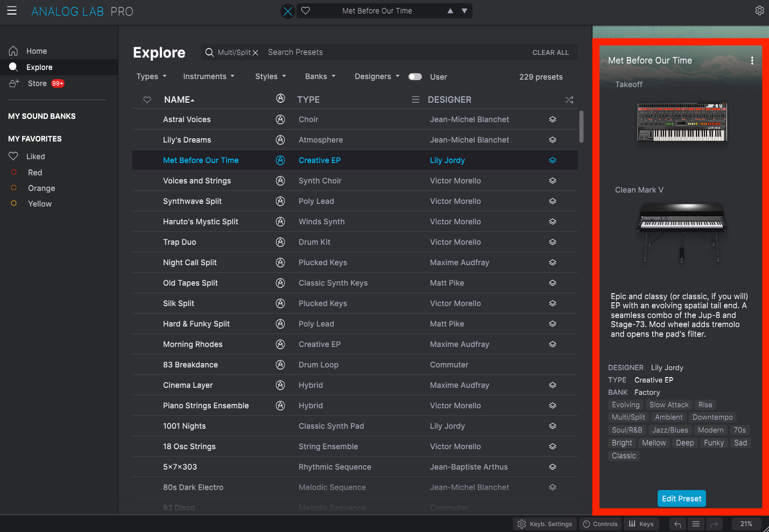The image size is (769, 532).
Task: Remove the Multi/Split filter tag
Action: click(x=255, y=53)
